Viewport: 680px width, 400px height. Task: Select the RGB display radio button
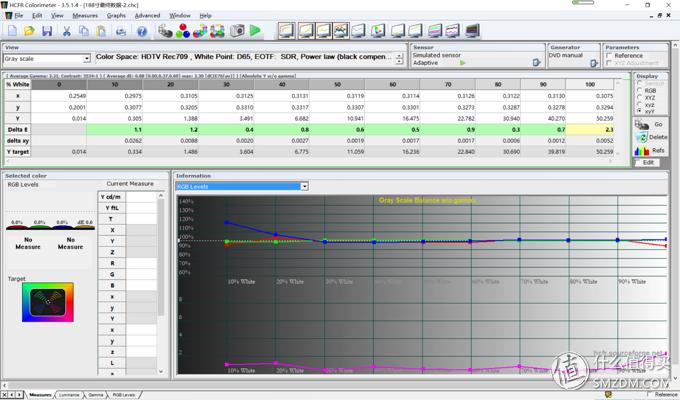pos(640,89)
